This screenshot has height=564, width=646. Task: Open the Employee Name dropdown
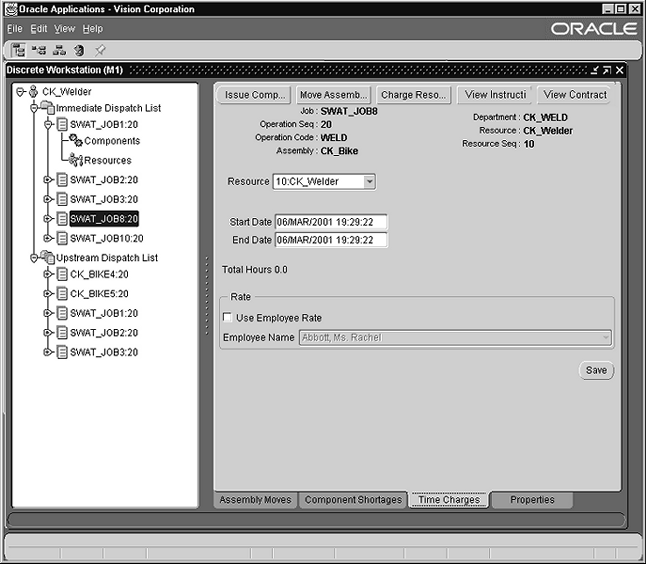605,337
